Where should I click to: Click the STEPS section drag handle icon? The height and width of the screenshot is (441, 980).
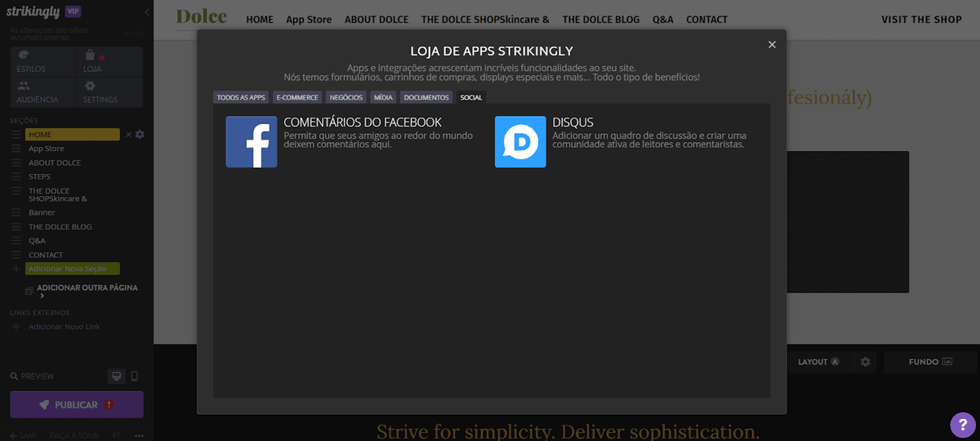[x=16, y=176]
